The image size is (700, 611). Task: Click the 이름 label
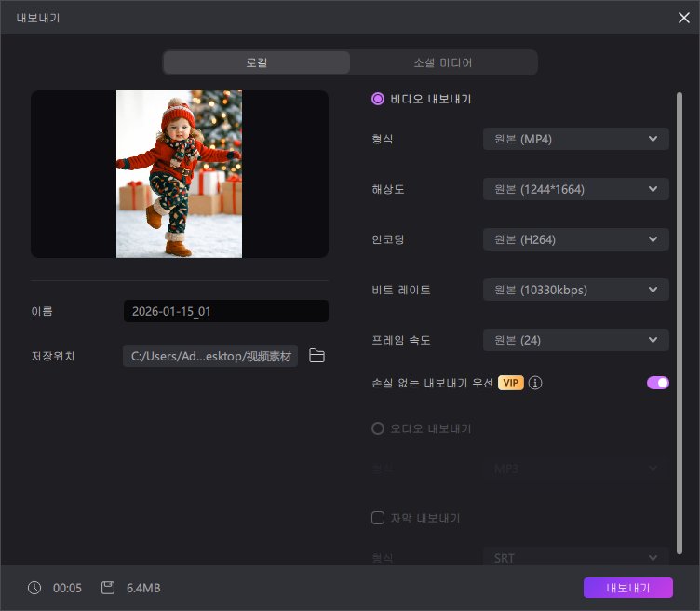point(42,311)
